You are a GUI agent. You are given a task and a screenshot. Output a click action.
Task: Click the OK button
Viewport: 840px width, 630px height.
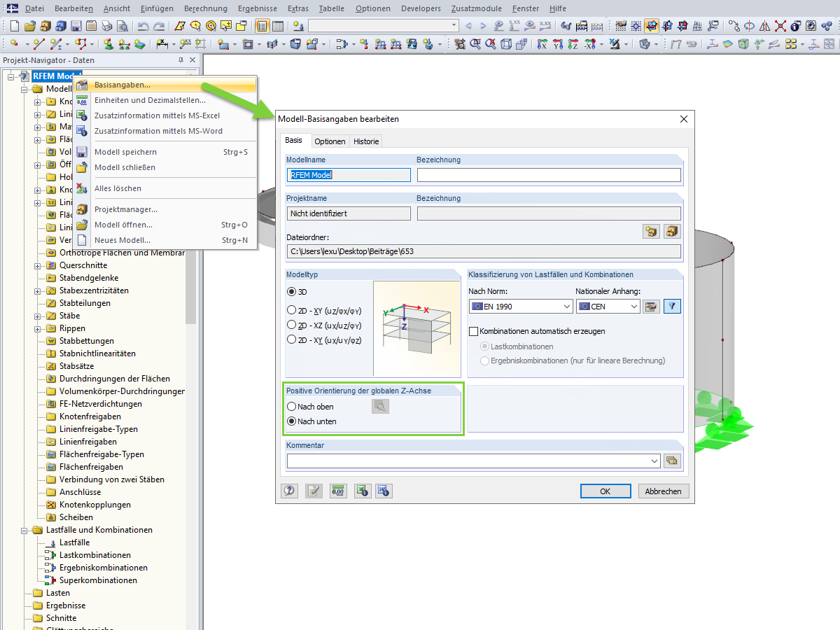605,491
